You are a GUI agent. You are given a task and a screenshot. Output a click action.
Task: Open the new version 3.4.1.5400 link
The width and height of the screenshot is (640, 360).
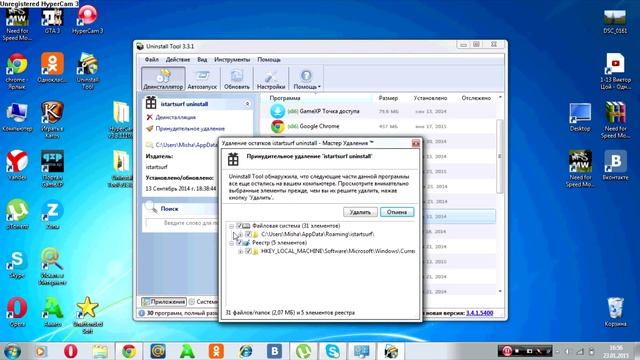pyautogui.click(x=479, y=313)
